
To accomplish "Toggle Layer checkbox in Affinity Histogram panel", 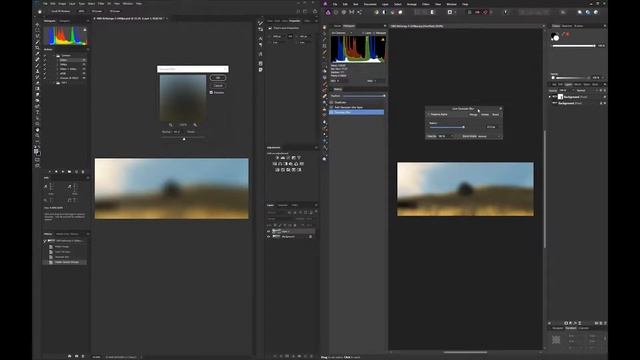I will [363, 33].
